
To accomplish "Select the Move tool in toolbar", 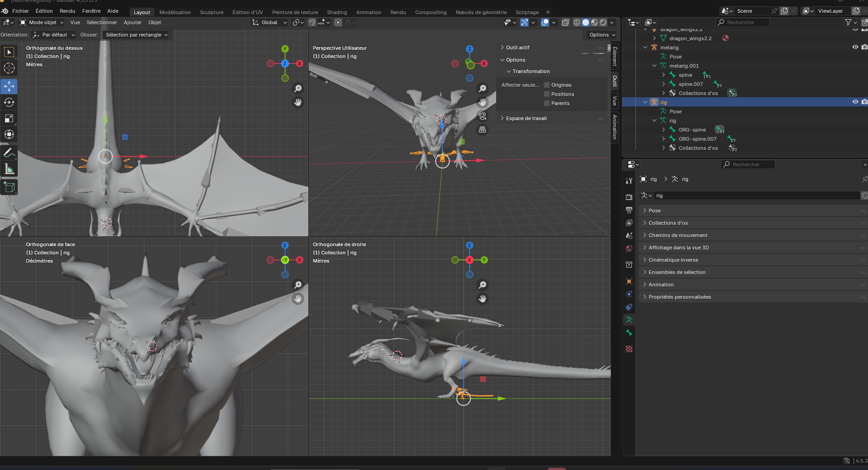I will (x=9, y=86).
